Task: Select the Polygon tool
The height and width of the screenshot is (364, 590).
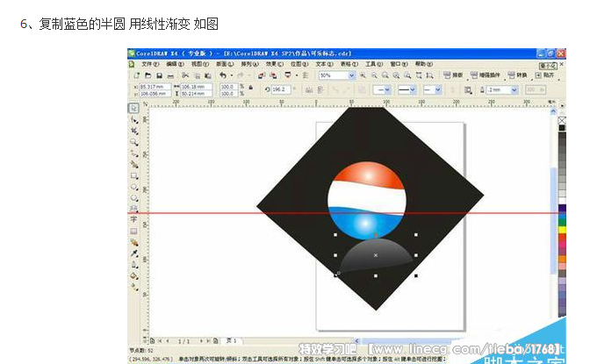Action: tap(133, 198)
